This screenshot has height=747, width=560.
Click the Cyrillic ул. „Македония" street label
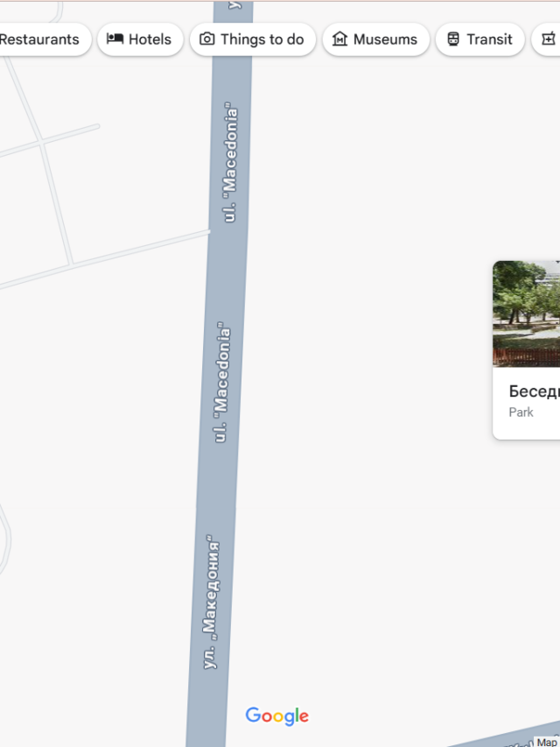212,603
